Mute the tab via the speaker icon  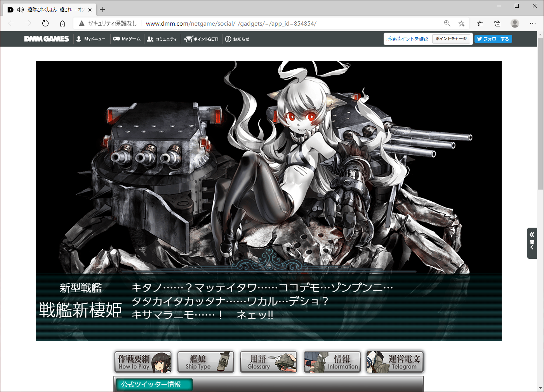(x=21, y=10)
